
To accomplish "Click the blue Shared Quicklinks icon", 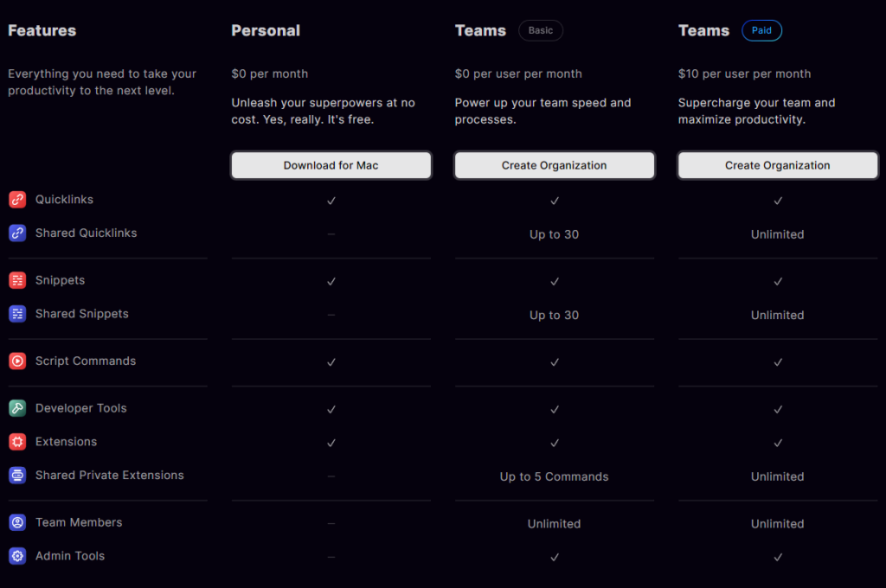I will (x=17, y=233).
